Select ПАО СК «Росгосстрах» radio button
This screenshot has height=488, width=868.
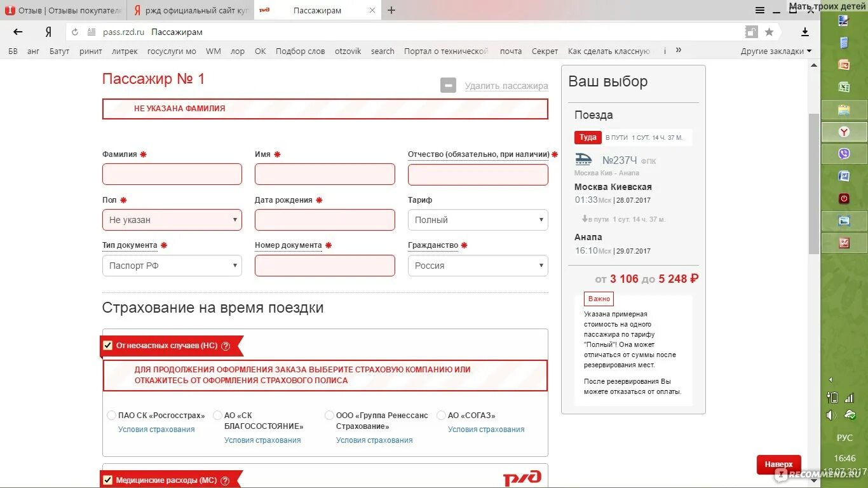coord(112,416)
